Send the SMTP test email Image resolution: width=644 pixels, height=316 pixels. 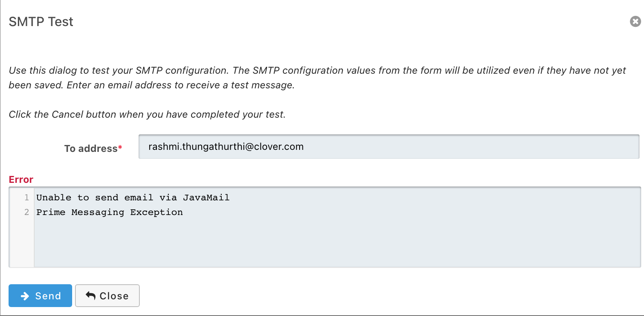click(x=40, y=296)
